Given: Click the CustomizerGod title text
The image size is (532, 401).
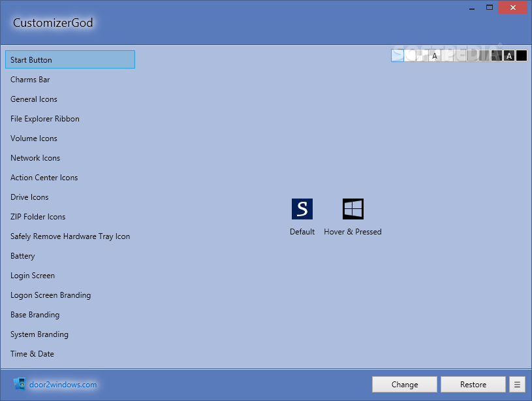Looking at the screenshot, I should pyautogui.click(x=53, y=23).
